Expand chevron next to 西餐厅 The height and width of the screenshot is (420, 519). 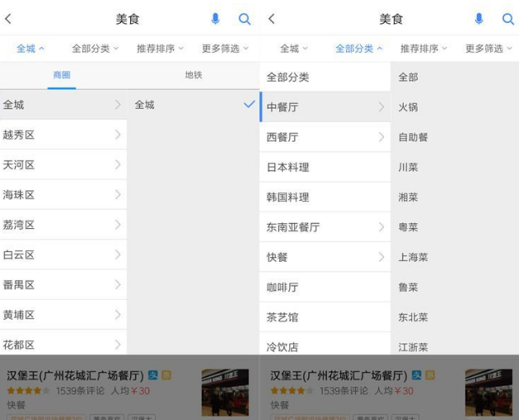[381, 137]
